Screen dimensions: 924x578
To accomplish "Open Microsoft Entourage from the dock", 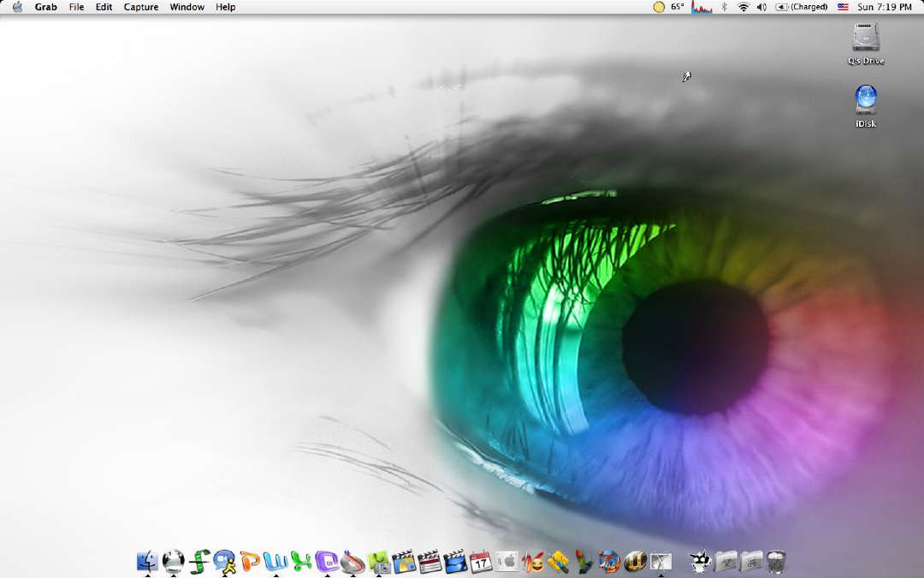I will click(x=327, y=562).
